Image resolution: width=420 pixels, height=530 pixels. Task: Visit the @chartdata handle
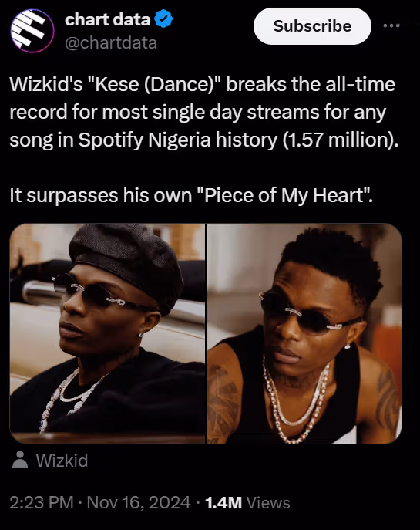pyautogui.click(x=111, y=43)
